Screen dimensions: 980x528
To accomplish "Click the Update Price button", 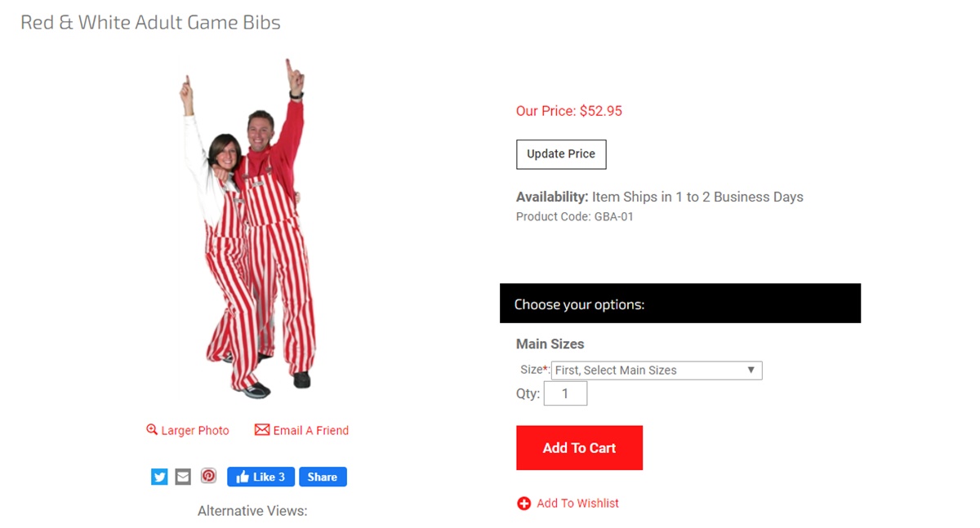I will point(561,154).
